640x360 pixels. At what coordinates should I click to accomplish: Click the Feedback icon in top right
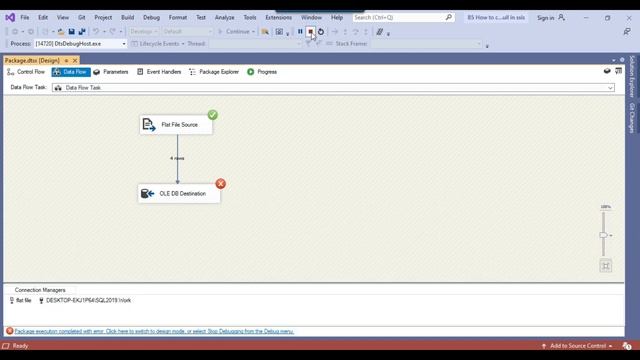627,31
